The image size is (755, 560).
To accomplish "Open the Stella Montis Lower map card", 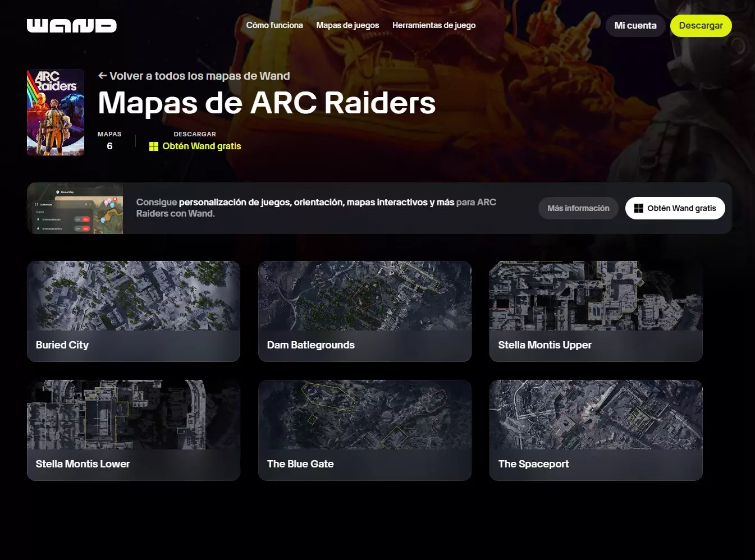I will 134,430.
